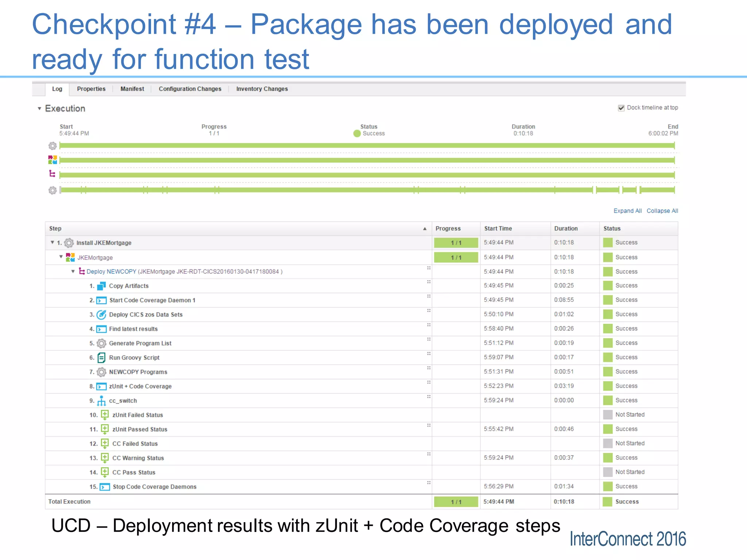This screenshot has width=747, height=560.
Task: Toggle the Dock timeline at top checkbox
Action: click(x=622, y=108)
